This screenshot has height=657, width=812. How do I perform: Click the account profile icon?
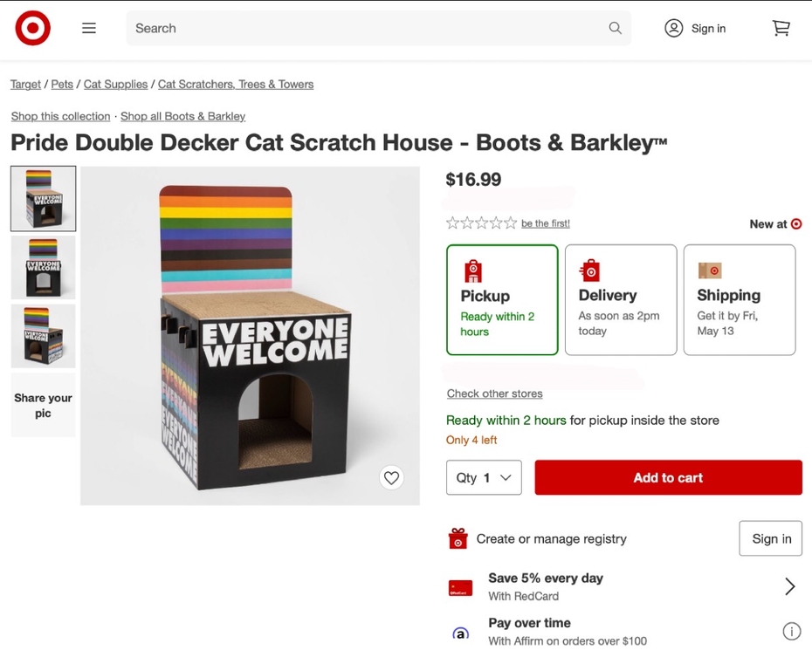(x=673, y=28)
